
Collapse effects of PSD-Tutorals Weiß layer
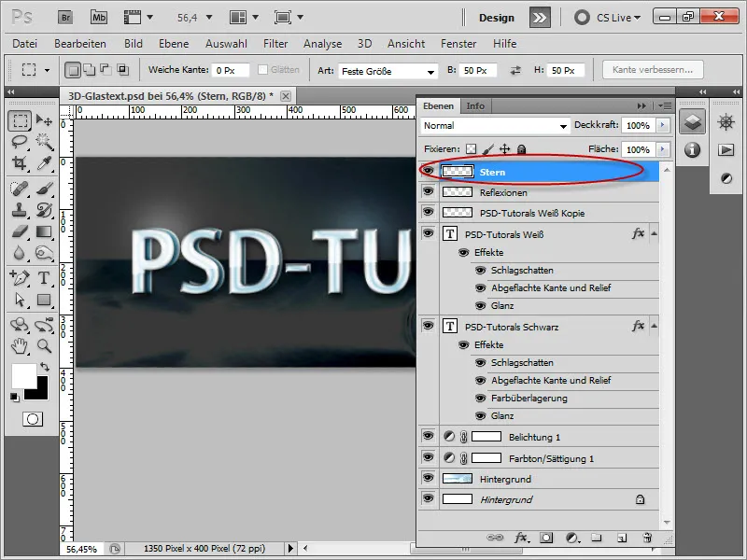(x=655, y=233)
